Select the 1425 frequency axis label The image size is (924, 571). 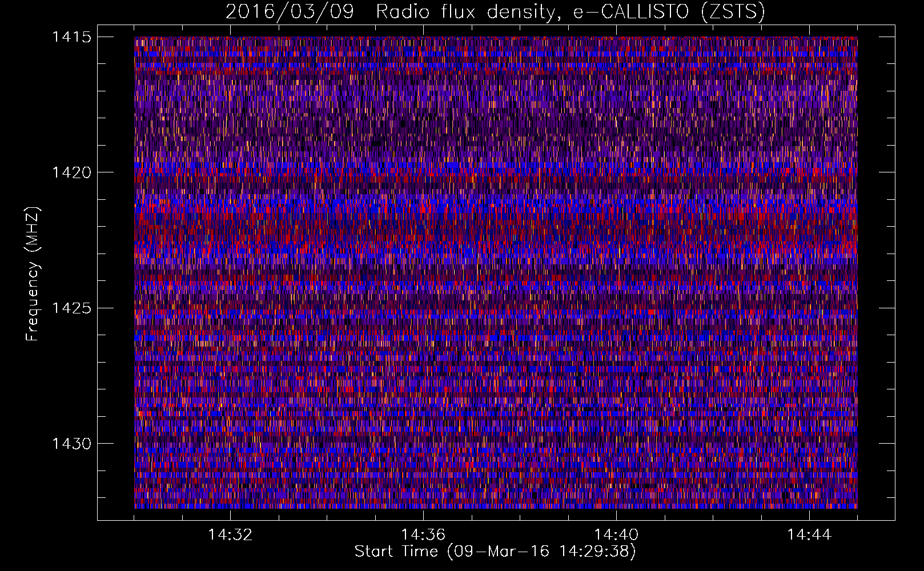(71, 308)
